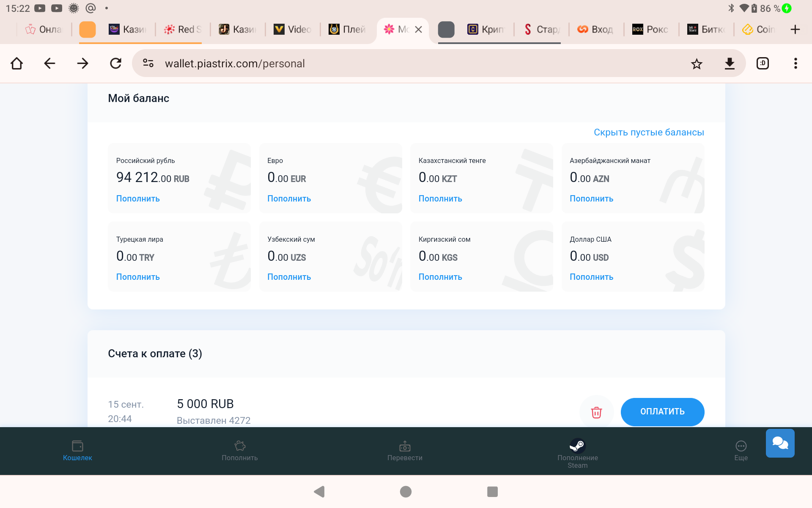The height and width of the screenshot is (508, 812).
Task: Open the browser downloads icon
Action: 730,64
